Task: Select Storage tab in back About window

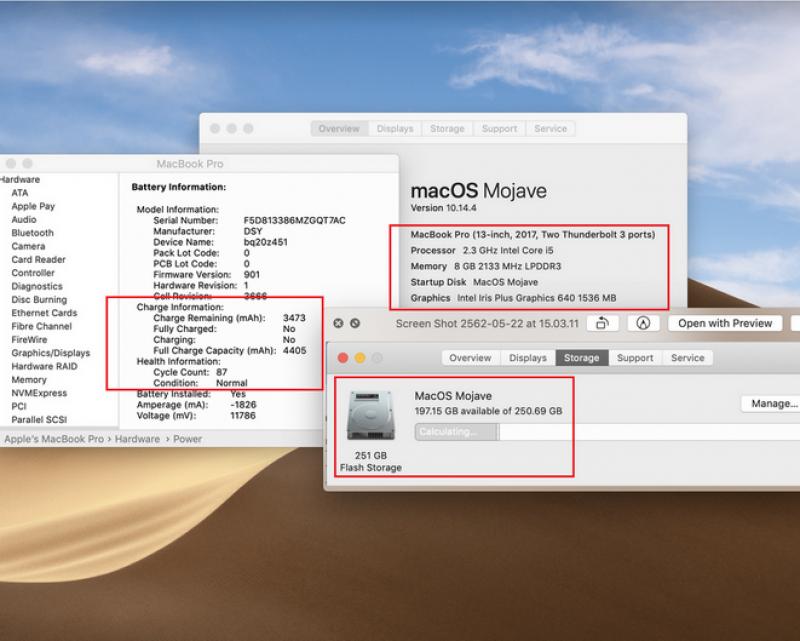Action: pyautogui.click(x=447, y=129)
